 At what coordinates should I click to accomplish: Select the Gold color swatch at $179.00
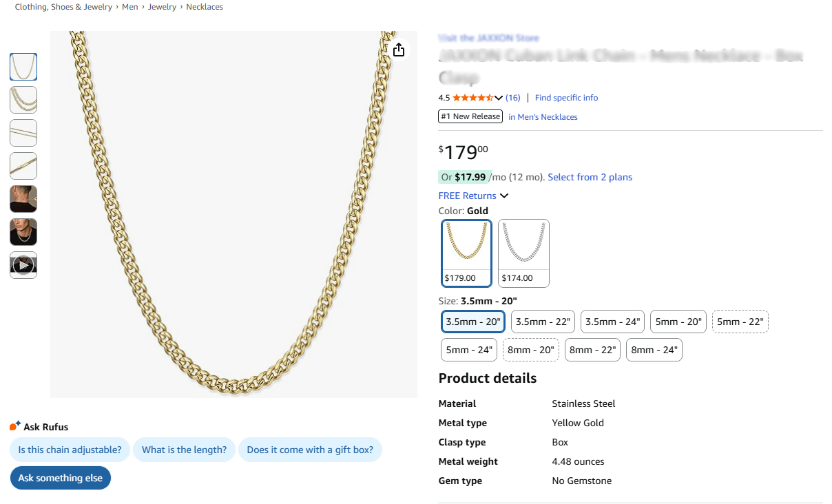point(467,253)
